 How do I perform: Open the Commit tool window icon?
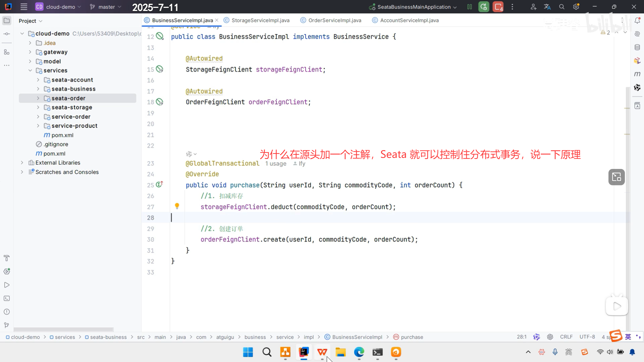click(x=6, y=34)
